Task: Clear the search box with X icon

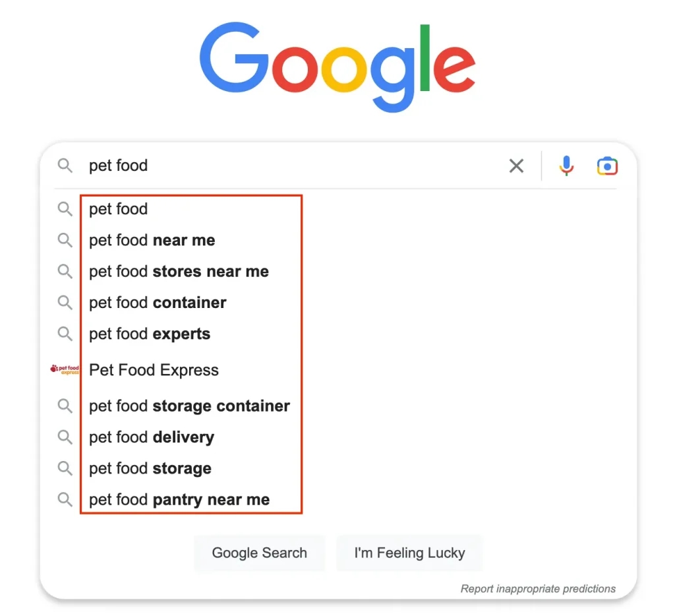Action: (516, 166)
